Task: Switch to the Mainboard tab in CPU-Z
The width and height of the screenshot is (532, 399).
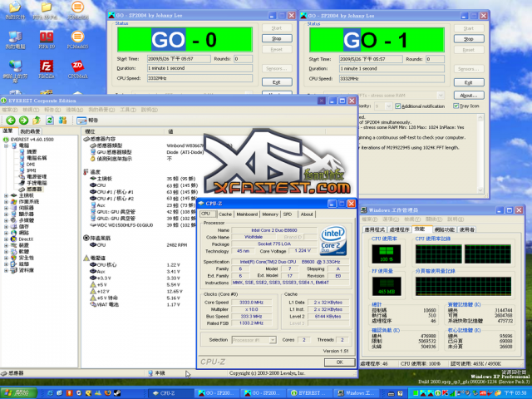Action: [247, 214]
